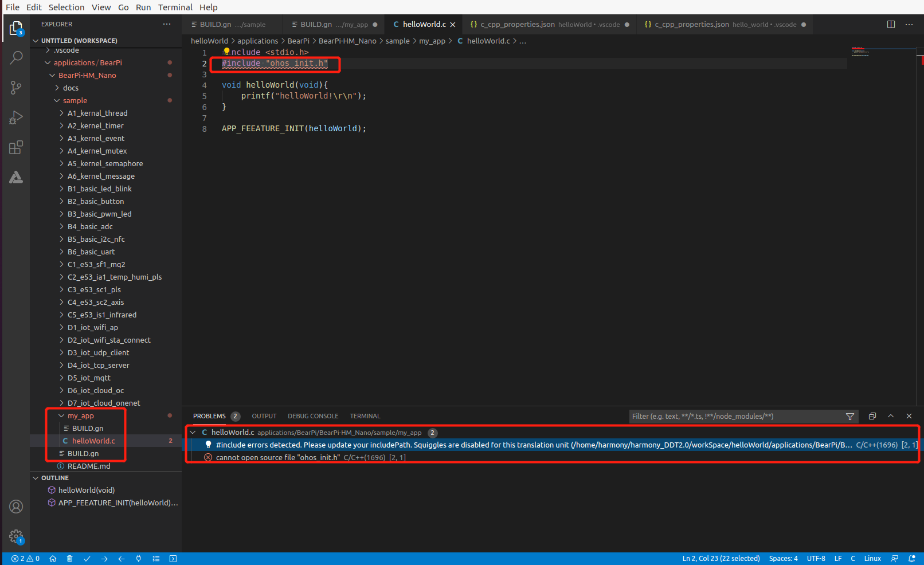Click the left-arrow icon in status bar
The width and height of the screenshot is (924, 565).
click(122, 559)
